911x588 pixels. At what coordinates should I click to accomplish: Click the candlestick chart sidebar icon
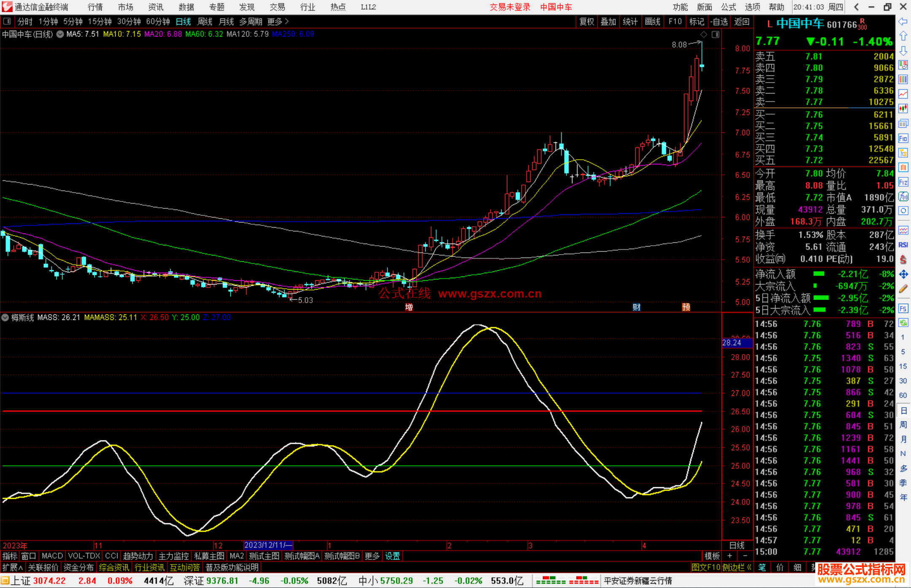click(903, 108)
